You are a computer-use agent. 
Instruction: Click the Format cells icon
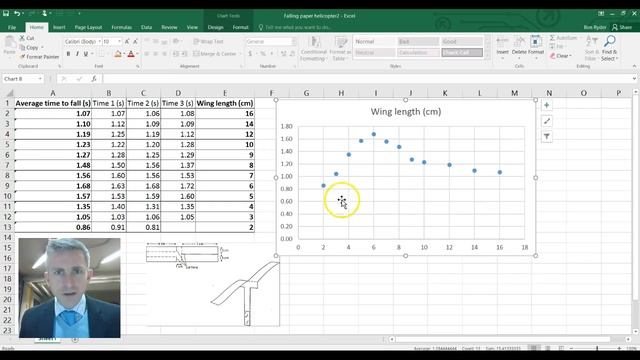click(x=536, y=42)
